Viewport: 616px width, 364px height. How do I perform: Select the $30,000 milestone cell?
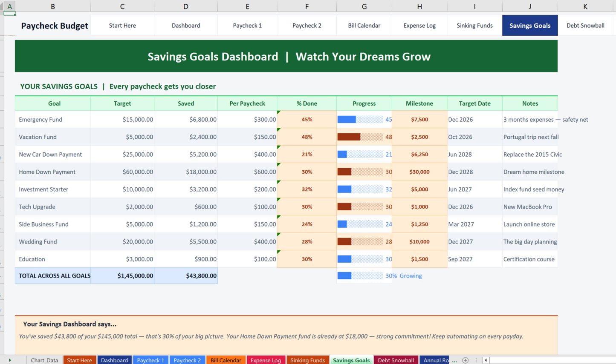pyautogui.click(x=419, y=172)
